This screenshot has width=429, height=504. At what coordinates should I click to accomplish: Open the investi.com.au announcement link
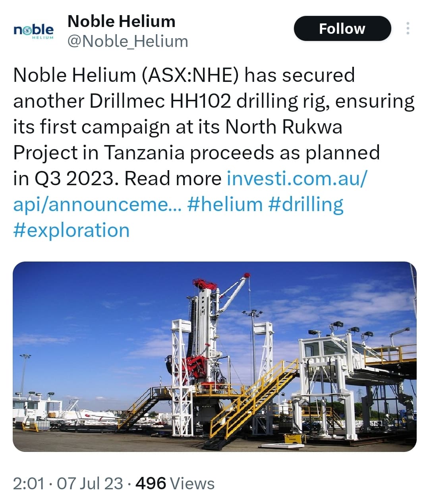pos(297,178)
